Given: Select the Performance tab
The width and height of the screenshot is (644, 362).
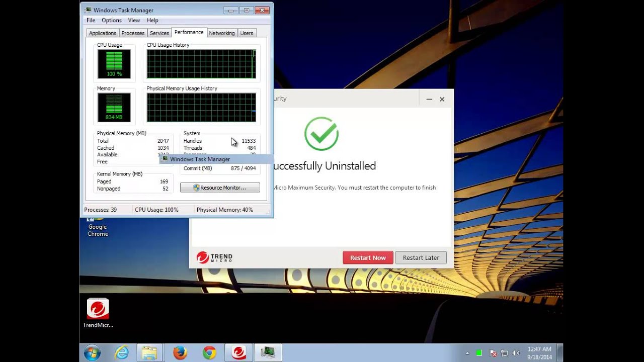Looking at the screenshot, I should tap(189, 32).
